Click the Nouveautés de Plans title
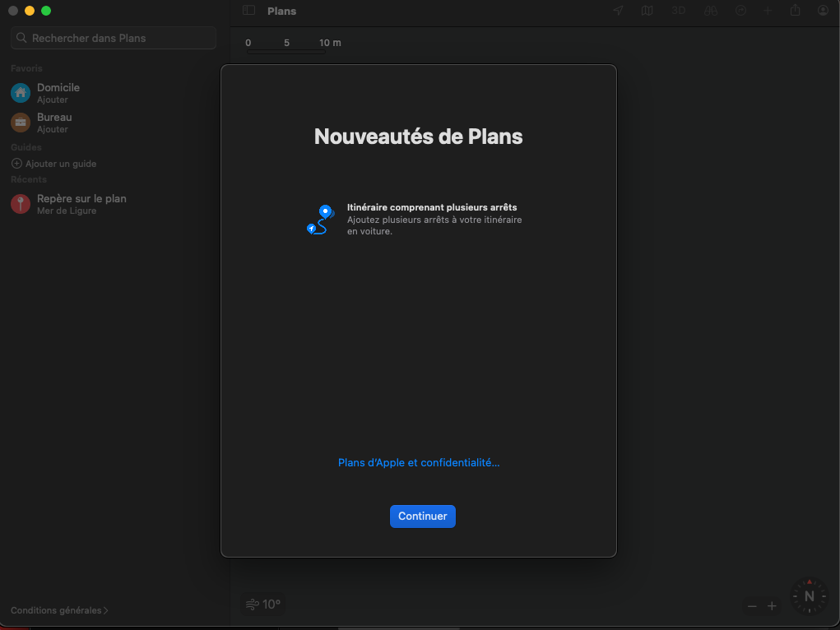Image resolution: width=840 pixels, height=630 pixels. tap(419, 136)
